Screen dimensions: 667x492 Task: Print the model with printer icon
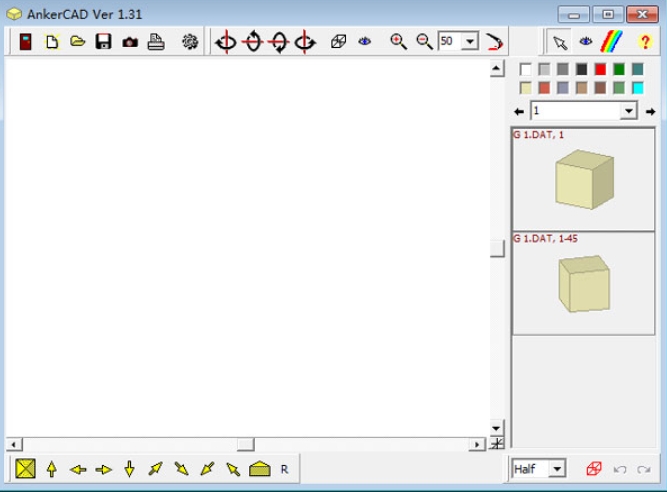tap(156, 42)
